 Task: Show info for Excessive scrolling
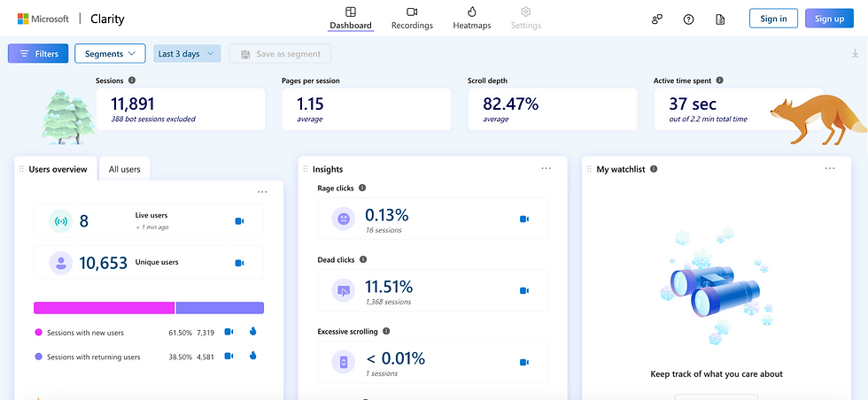(386, 331)
